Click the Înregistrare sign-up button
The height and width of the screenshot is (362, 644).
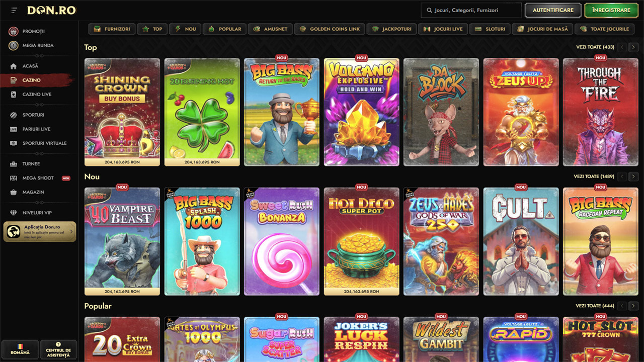[611, 10]
